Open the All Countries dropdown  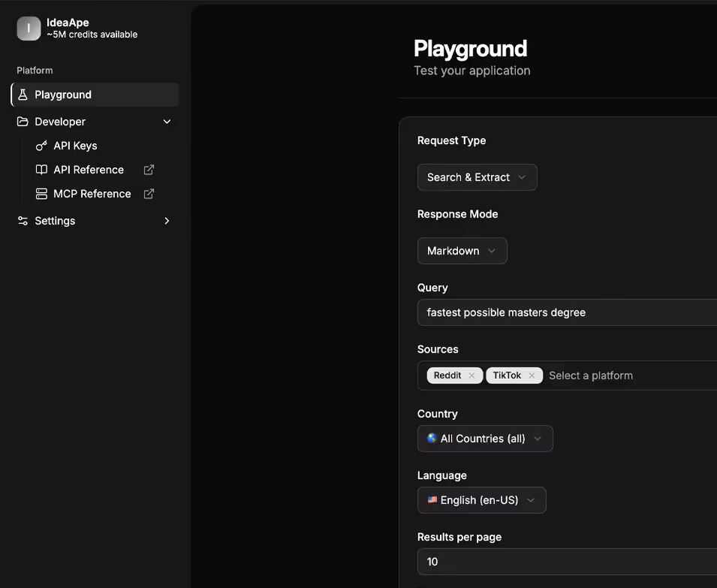pos(485,439)
